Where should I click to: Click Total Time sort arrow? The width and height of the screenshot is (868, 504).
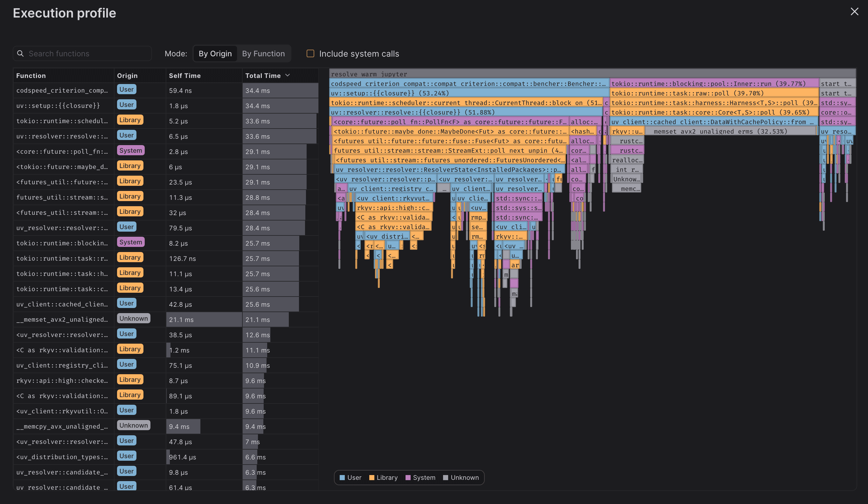[288, 75]
